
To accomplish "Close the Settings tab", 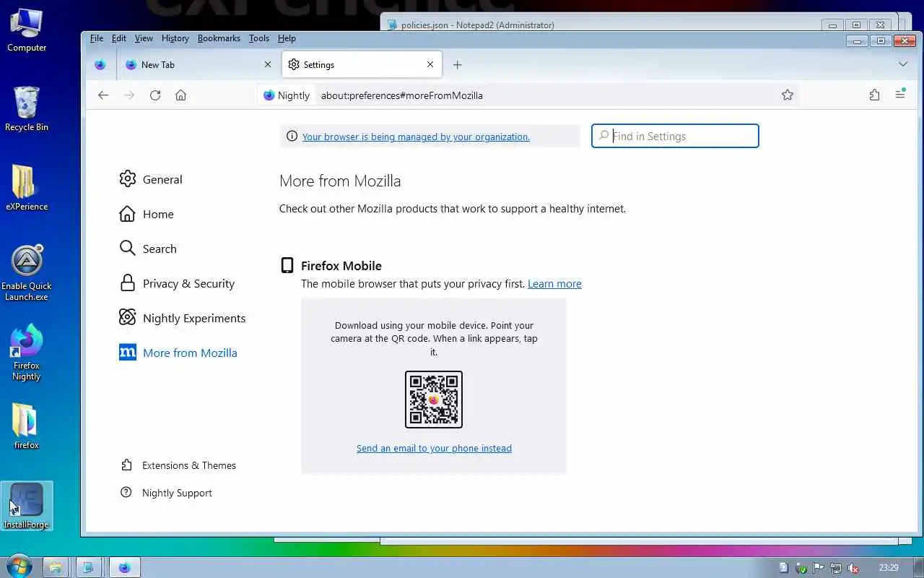I will click(430, 64).
